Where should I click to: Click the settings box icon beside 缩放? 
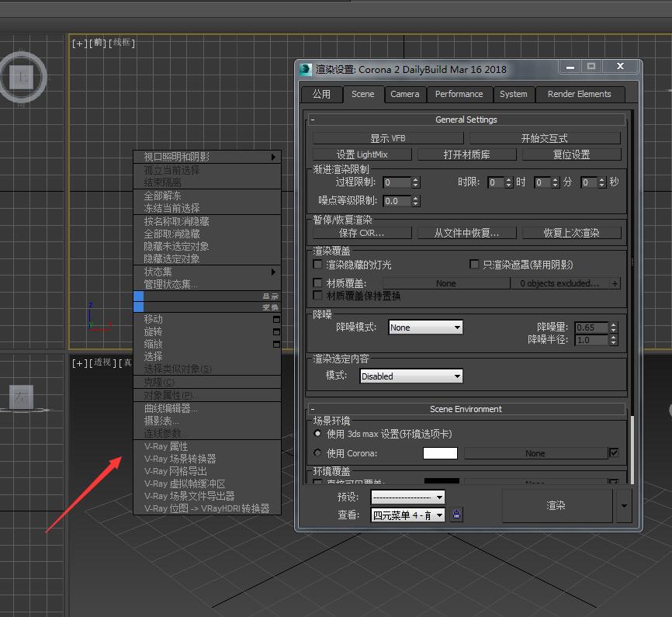[x=276, y=345]
